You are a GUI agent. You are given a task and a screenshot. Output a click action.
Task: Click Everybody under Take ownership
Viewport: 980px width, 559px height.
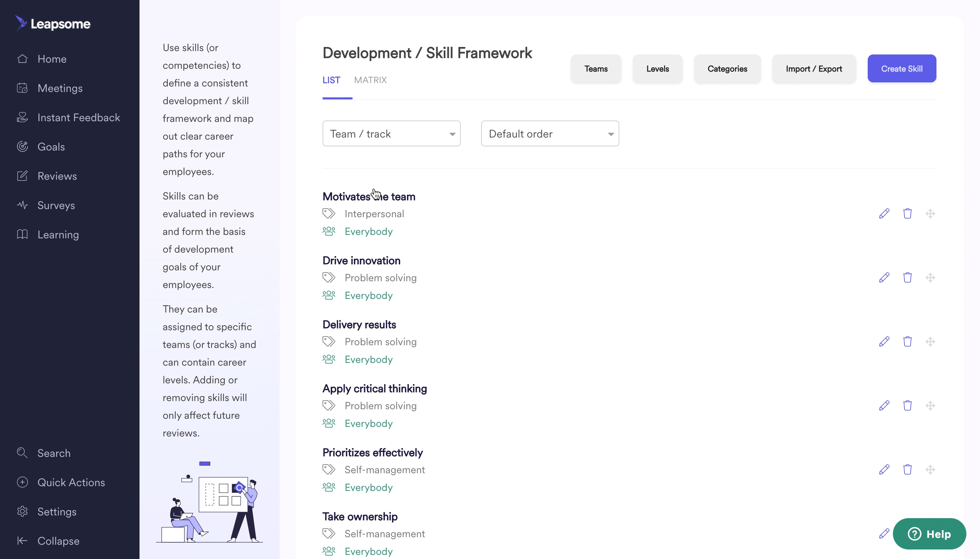click(x=369, y=551)
